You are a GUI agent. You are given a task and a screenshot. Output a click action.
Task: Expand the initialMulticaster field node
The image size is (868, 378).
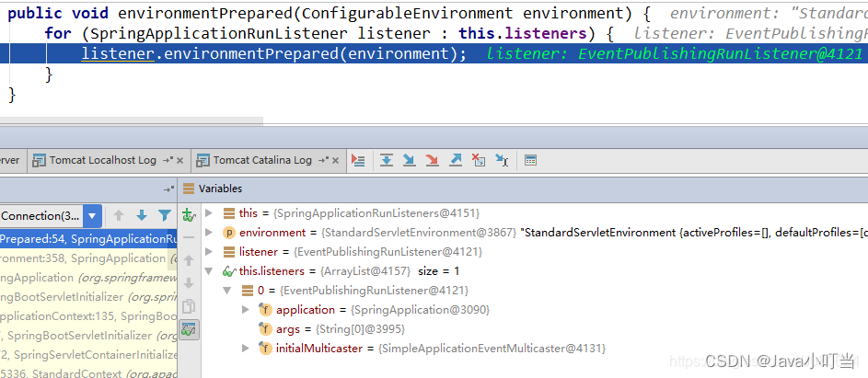246,349
